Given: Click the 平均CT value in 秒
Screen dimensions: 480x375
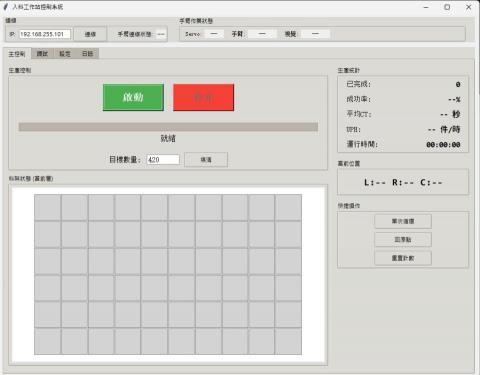Looking at the screenshot, I should [450, 114].
